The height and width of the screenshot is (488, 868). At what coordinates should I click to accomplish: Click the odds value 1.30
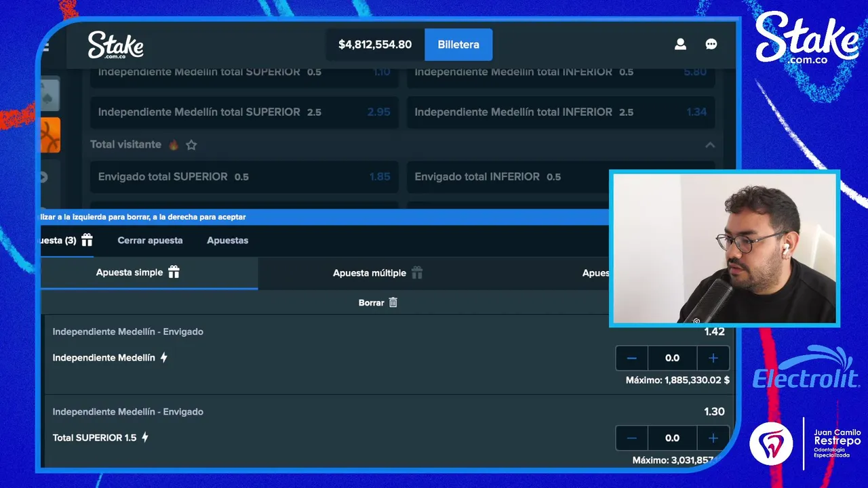714,411
